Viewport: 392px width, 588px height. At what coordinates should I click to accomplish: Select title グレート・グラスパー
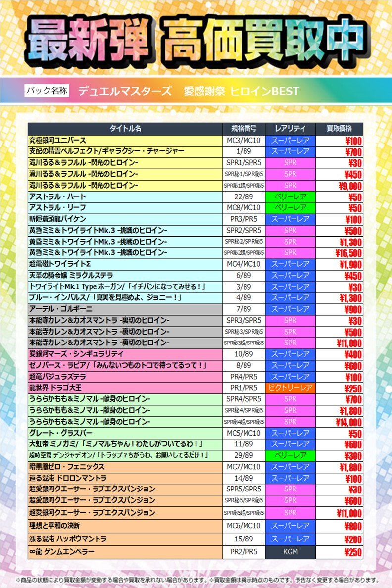coord(61,433)
